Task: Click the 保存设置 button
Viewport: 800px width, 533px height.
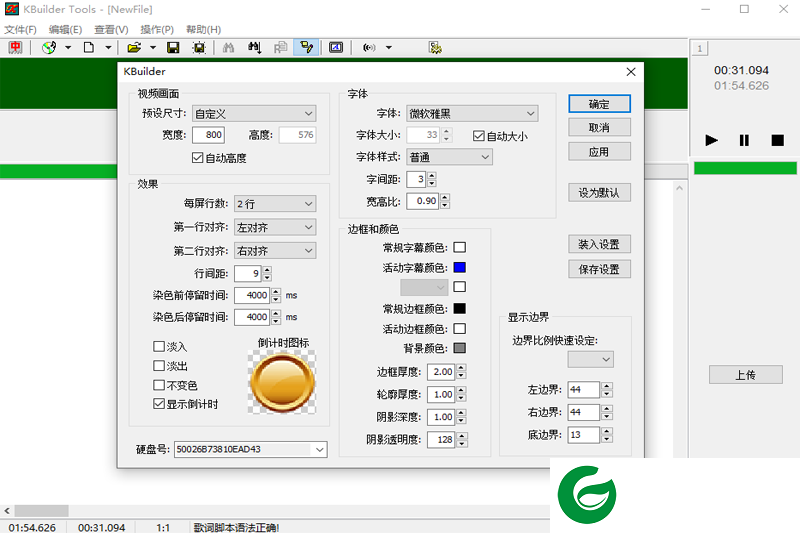Action: (599, 269)
